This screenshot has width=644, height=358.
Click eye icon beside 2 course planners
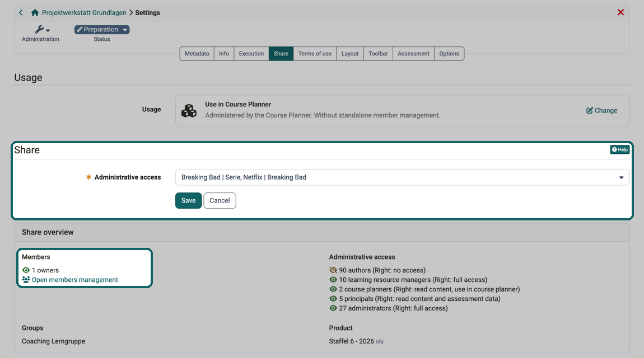tap(333, 289)
